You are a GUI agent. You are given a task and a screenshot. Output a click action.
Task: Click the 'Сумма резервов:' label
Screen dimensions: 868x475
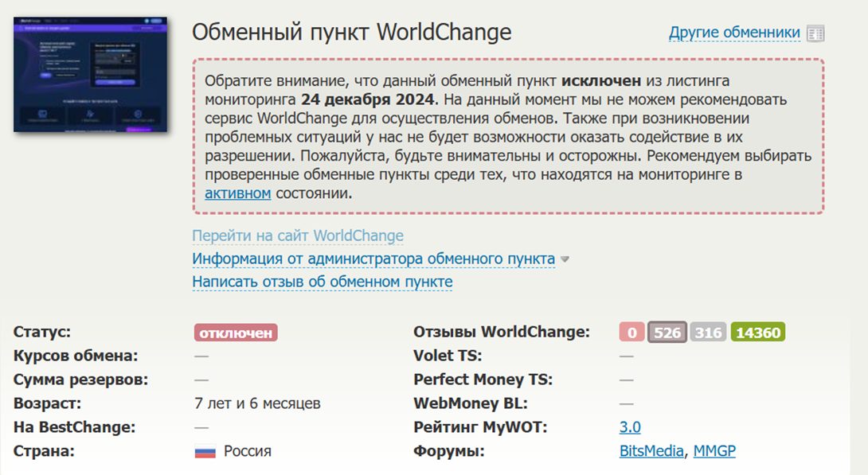click(80, 380)
